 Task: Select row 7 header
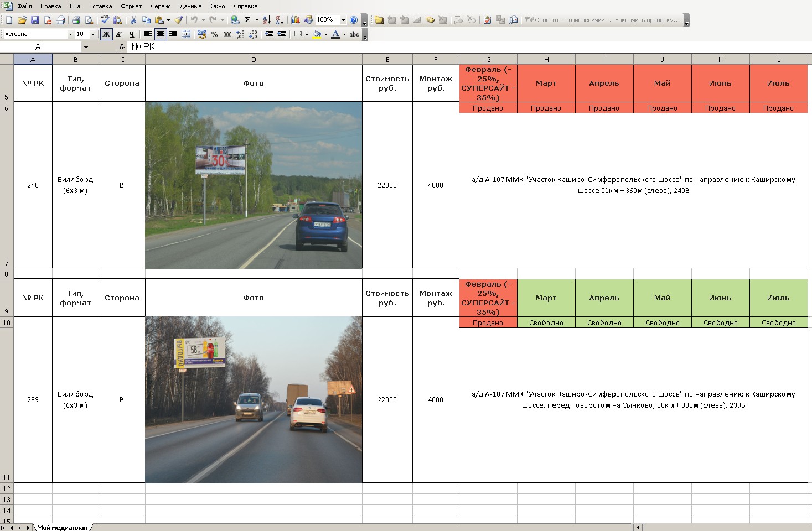(7, 191)
